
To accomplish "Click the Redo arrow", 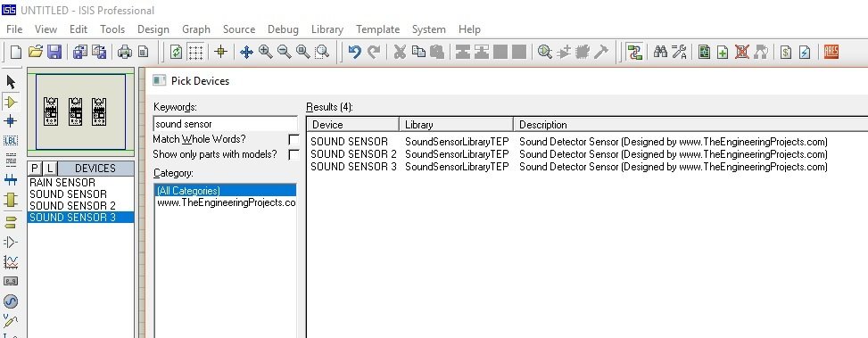I will coord(374,52).
